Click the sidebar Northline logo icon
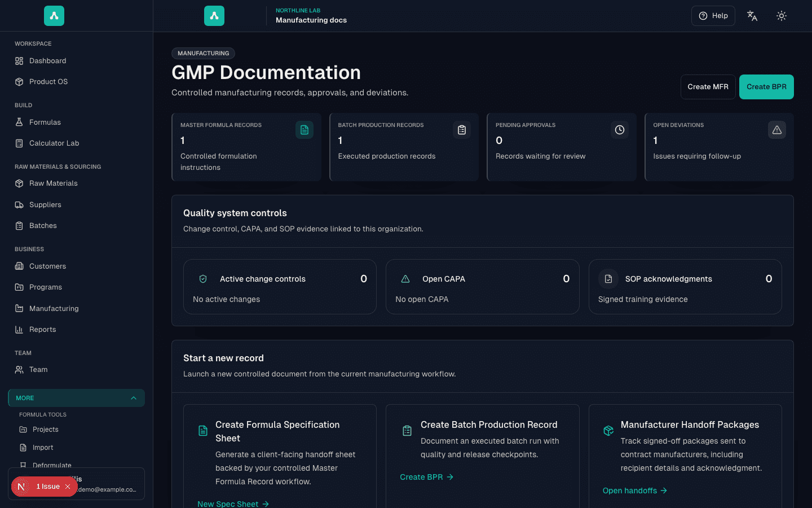812x508 pixels. tap(54, 16)
